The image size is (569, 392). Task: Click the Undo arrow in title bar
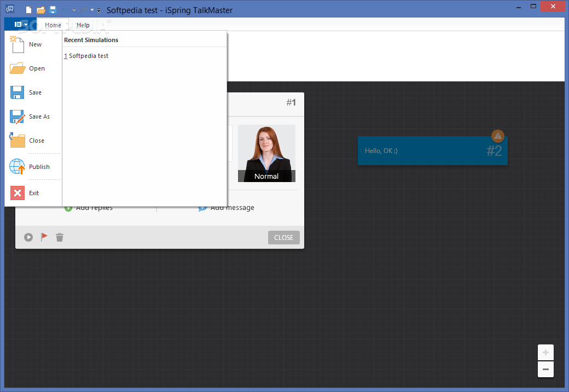coord(65,10)
